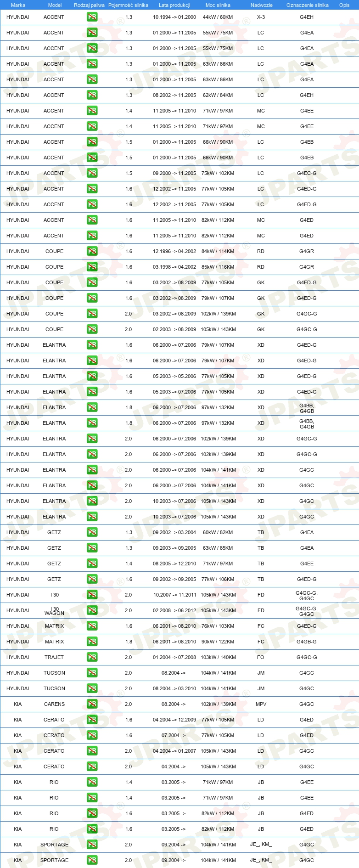Click fuel icon in Getz 60kW / 82KM row

pyautogui.click(x=92, y=532)
